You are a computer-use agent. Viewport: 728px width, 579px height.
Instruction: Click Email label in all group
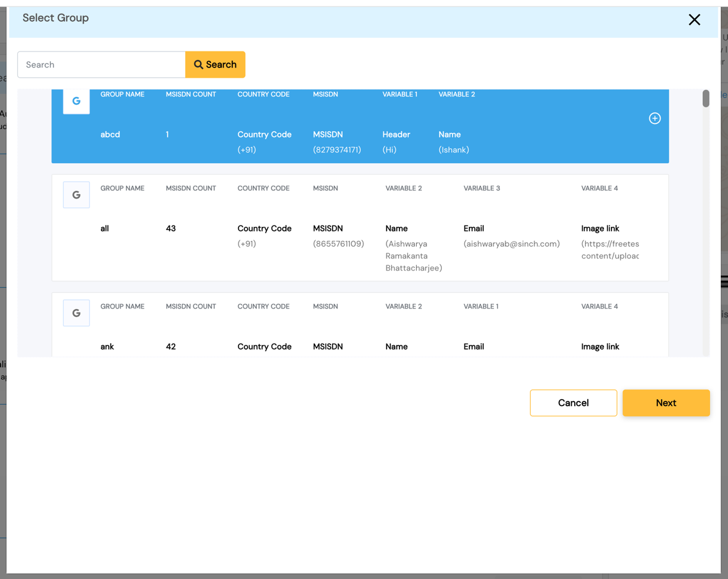tap(473, 228)
